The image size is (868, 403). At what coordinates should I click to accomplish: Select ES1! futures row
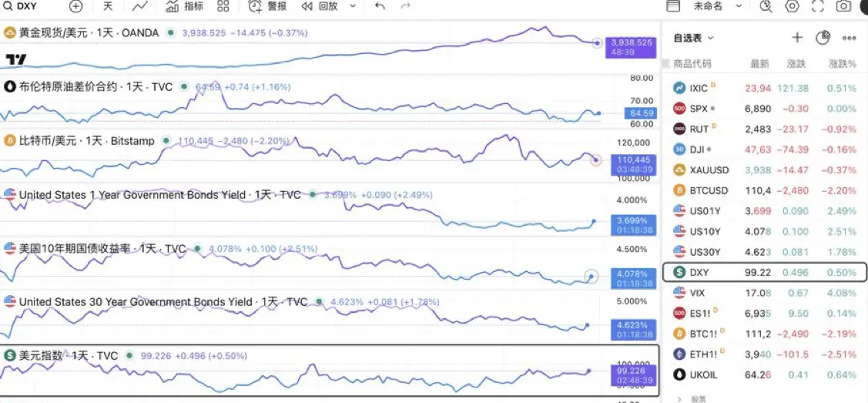pos(765,314)
